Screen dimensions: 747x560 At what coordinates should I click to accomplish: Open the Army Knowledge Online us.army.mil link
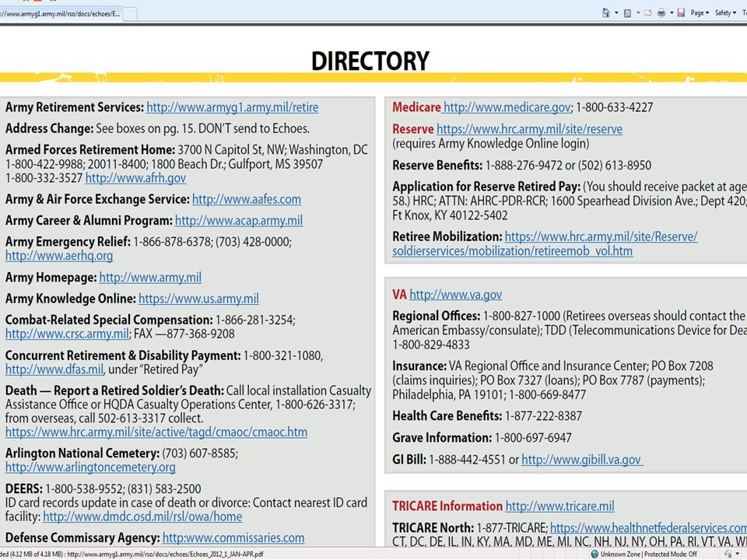[x=198, y=299]
